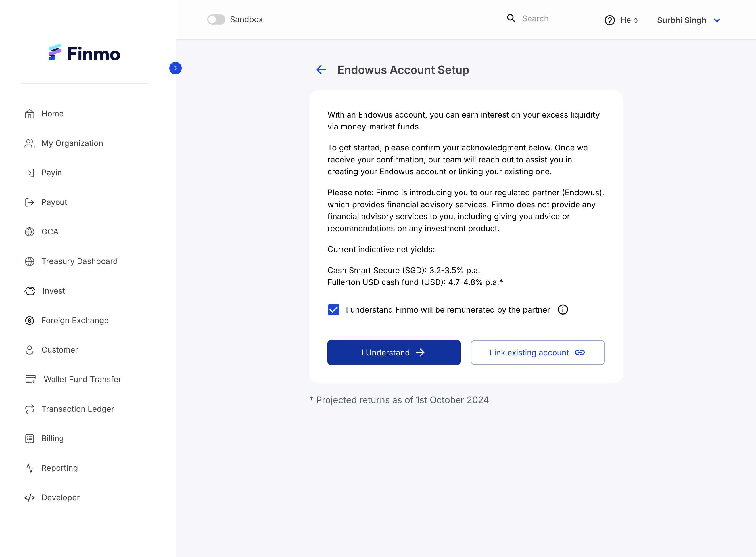Click the Help link
The height and width of the screenshot is (557, 756).
(x=621, y=20)
